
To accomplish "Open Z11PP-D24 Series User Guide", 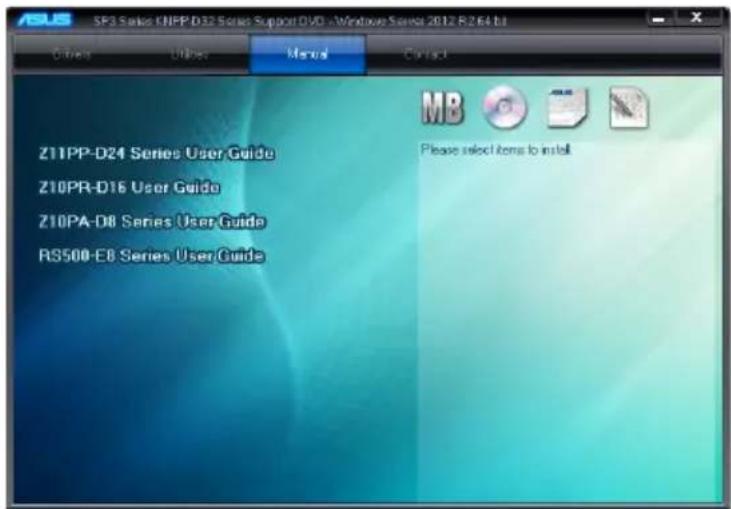I will [x=156, y=153].
